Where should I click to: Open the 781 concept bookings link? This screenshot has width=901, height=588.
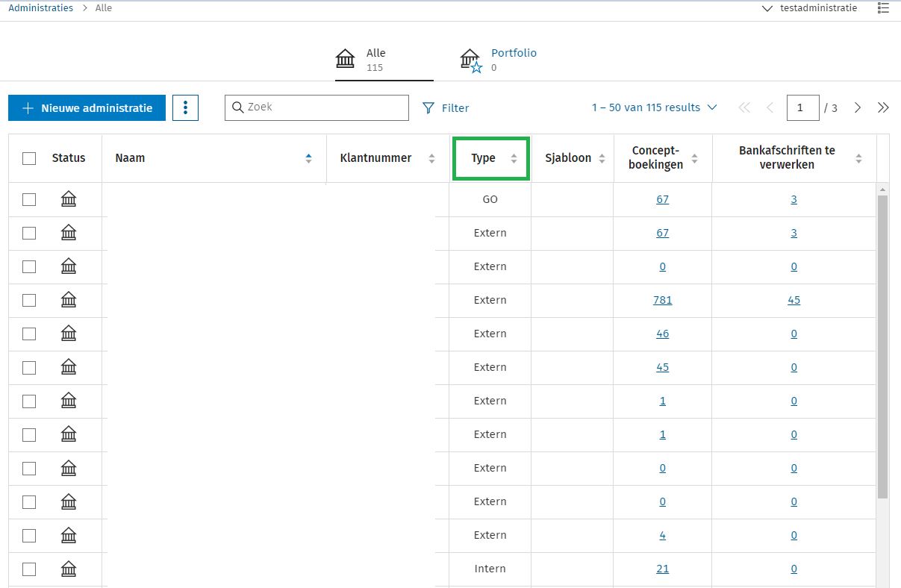click(x=662, y=300)
